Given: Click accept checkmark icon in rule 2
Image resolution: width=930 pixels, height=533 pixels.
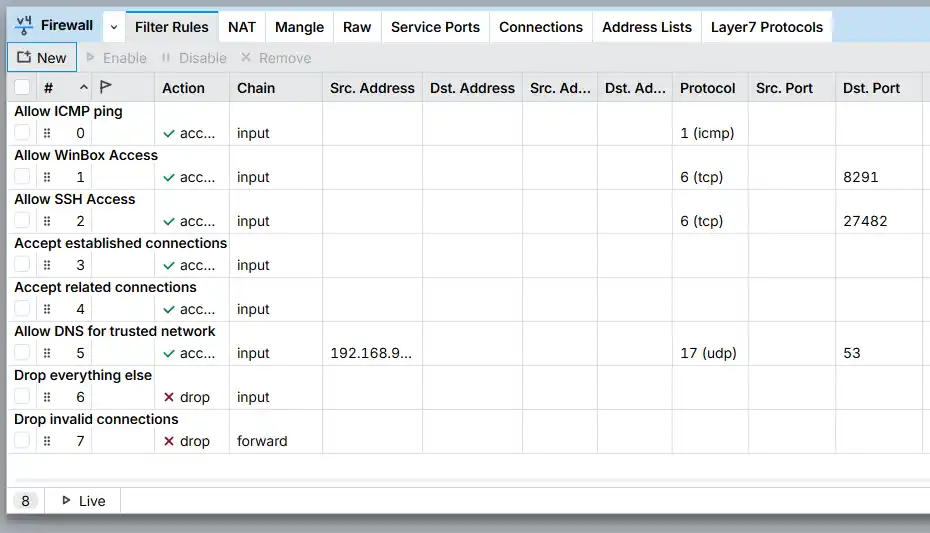Looking at the screenshot, I should pyautogui.click(x=169, y=221).
